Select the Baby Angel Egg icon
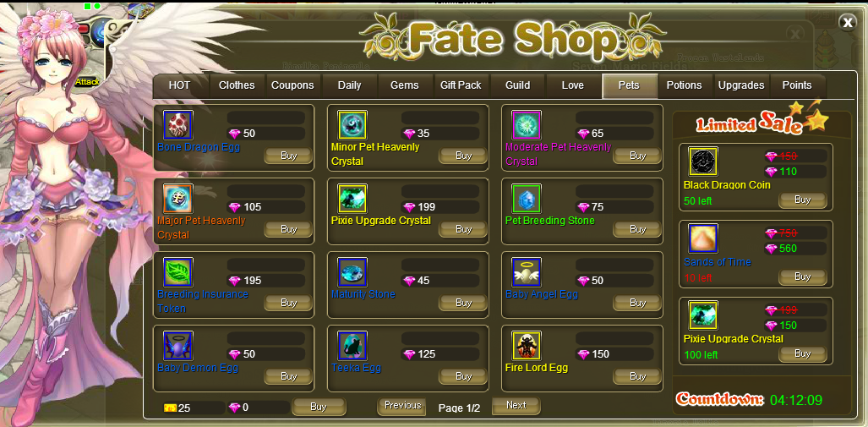 tap(527, 272)
